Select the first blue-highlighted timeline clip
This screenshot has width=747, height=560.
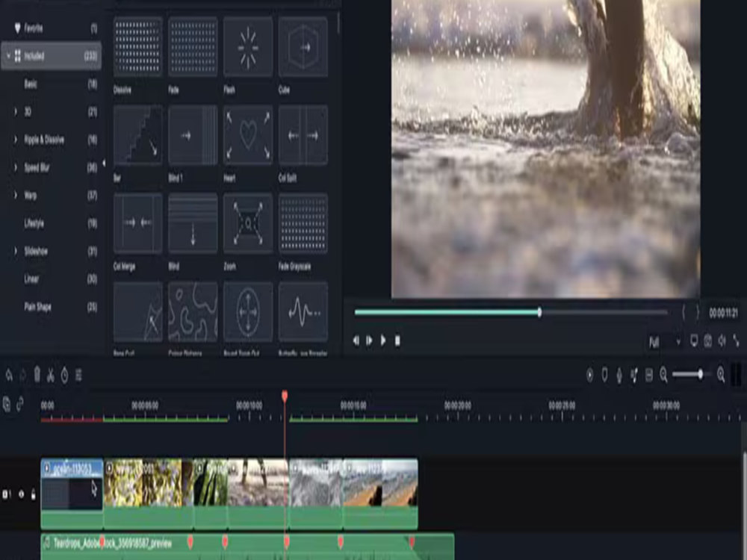coord(72,494)
